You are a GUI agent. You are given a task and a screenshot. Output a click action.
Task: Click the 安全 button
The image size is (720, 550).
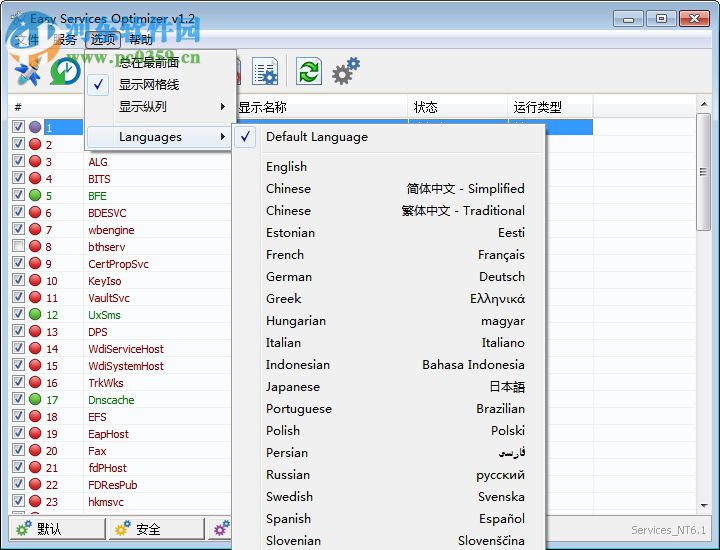click(157, 529)
